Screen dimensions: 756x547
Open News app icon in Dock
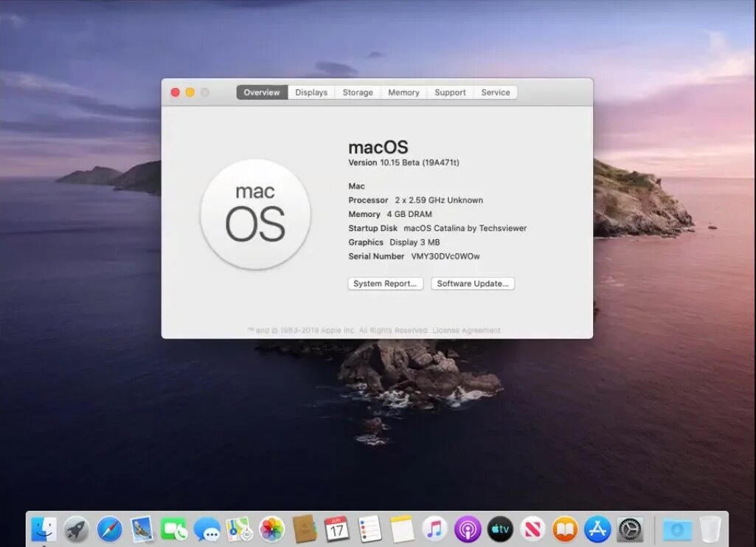click(x=533, y=529)
